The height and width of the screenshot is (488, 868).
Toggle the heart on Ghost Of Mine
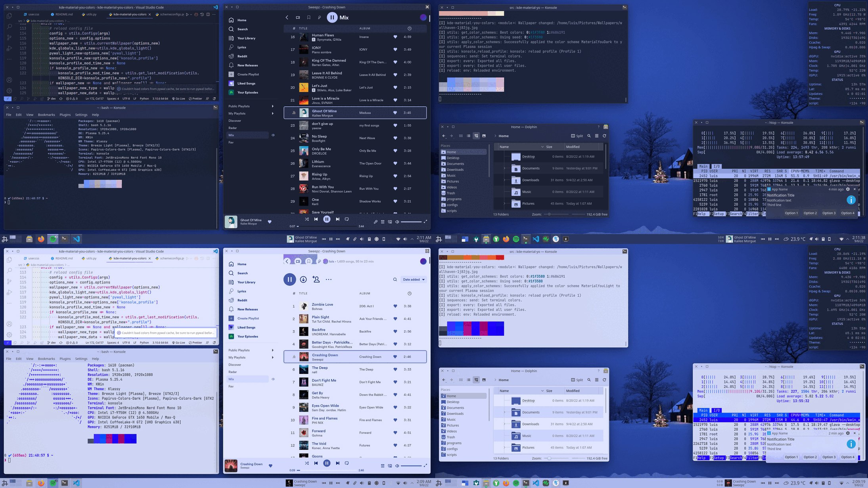395,113
